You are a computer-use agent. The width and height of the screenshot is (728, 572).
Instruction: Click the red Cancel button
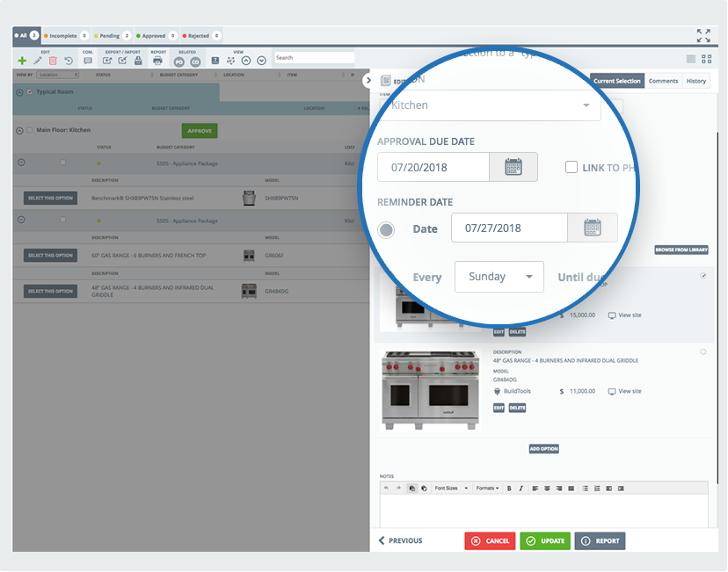490,540
